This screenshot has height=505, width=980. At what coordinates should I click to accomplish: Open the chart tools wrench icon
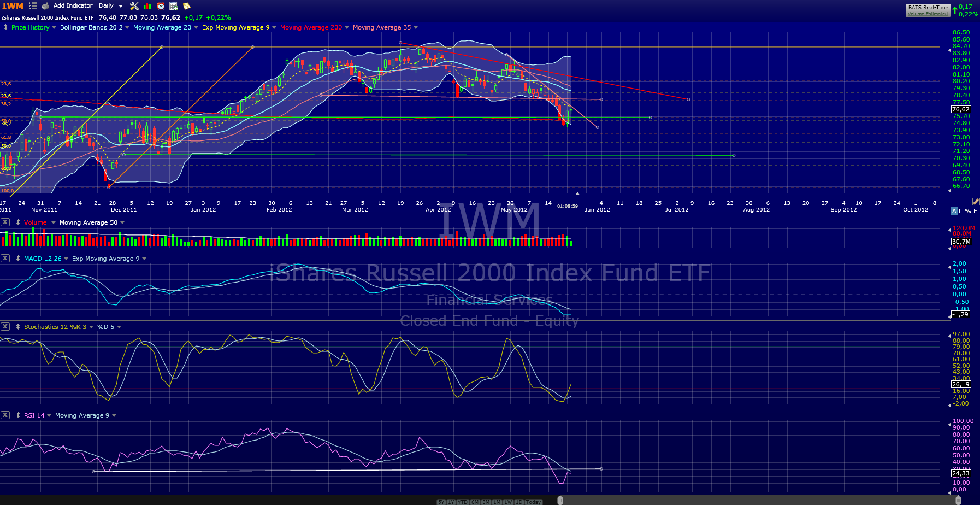(x=134, y=6)
